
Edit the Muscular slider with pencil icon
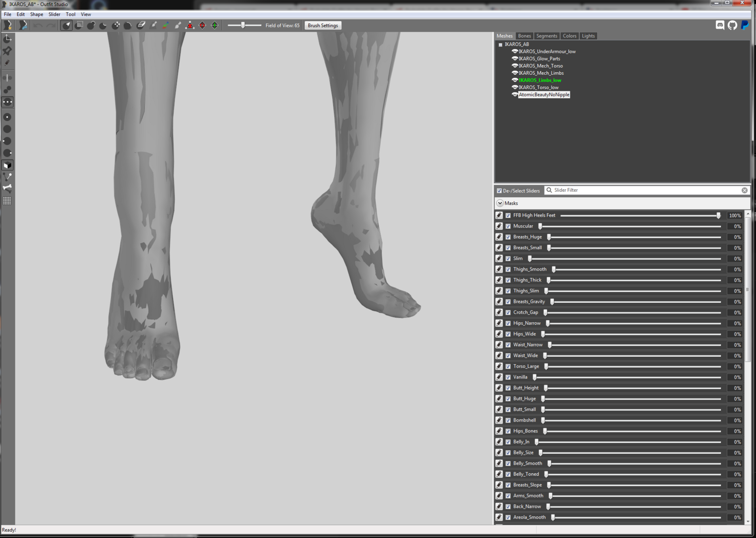499,226
